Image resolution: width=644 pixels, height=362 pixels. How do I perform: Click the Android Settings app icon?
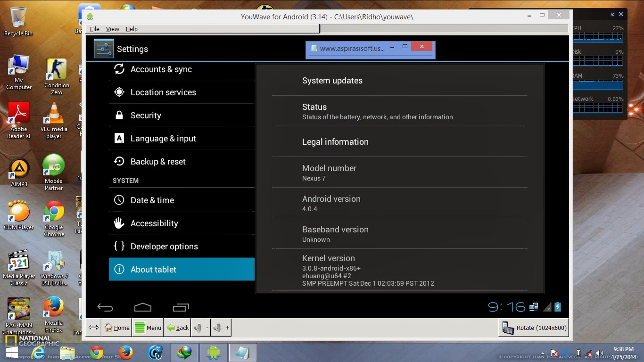point(104,49)
